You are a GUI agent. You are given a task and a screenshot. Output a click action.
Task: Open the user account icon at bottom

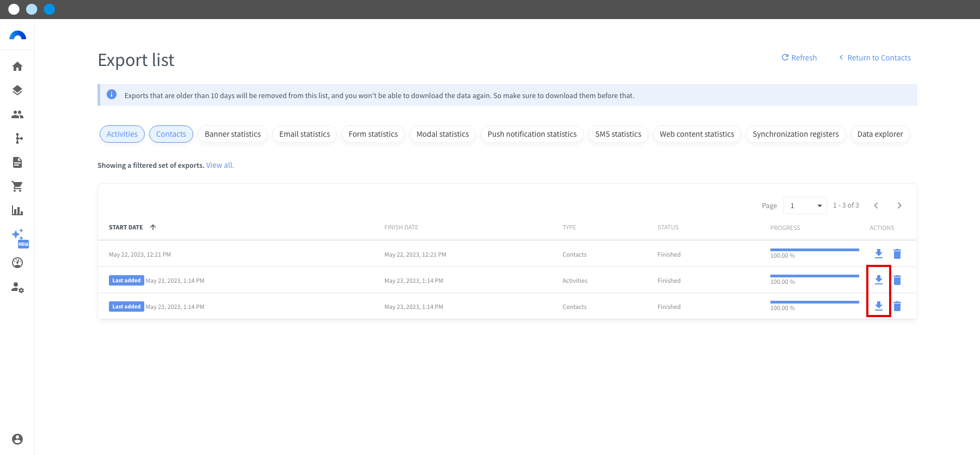tap(17, 439)
